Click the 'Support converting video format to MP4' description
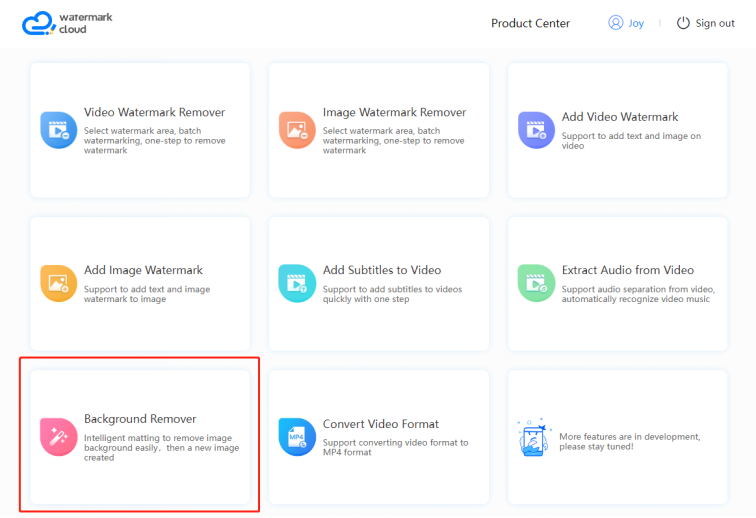 [x=395, y=448]
